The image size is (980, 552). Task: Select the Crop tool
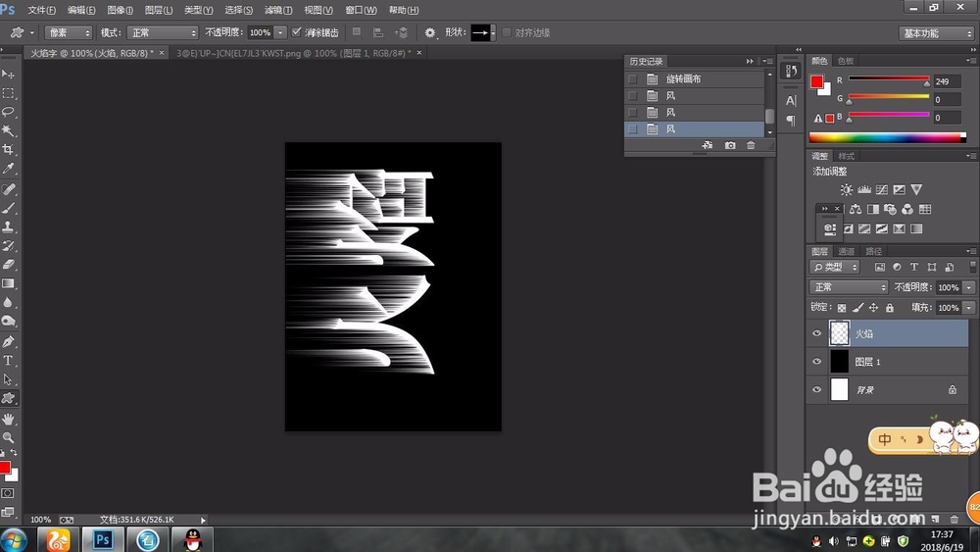click(x=8, y=149)
